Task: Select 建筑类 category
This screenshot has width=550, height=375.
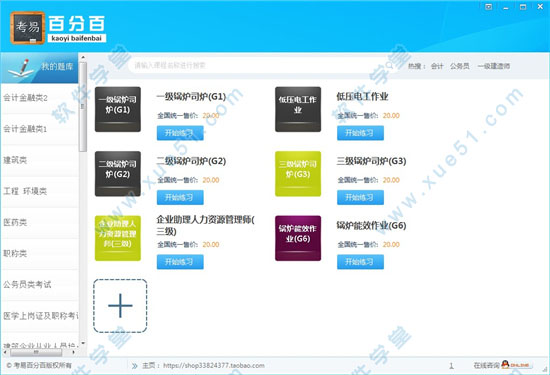Action: click(x=40, y=160)
